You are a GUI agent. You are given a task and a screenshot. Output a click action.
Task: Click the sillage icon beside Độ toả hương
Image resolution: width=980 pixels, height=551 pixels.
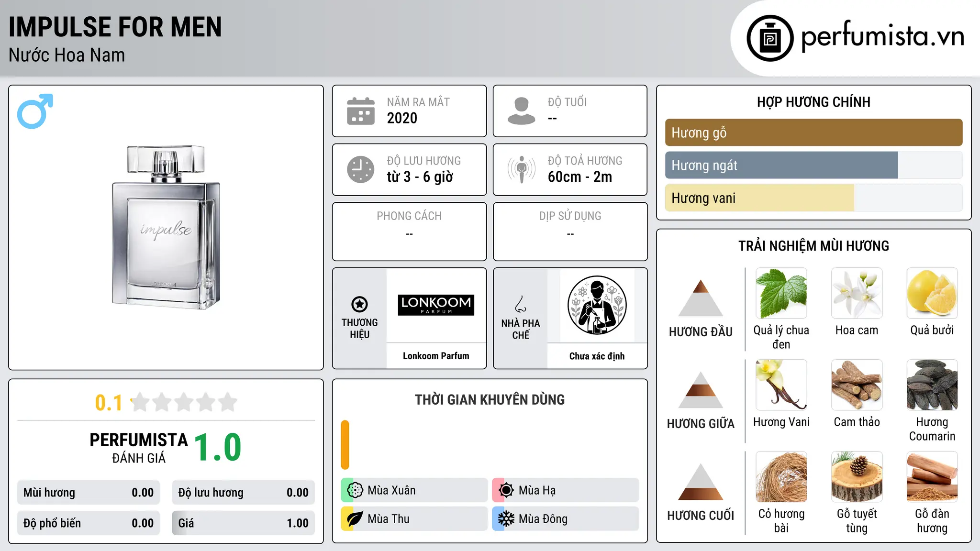(x=522, y=169)
